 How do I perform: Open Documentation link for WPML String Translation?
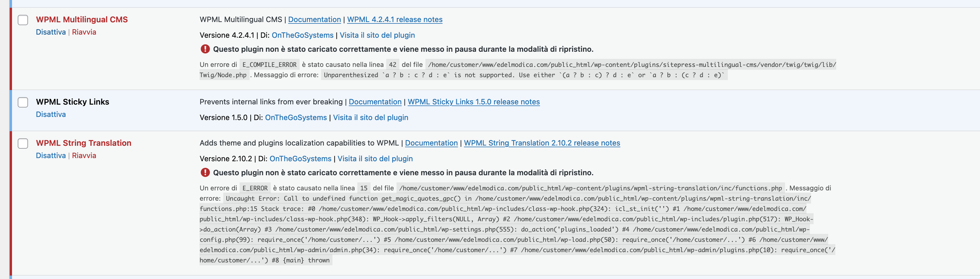(431, 143)
